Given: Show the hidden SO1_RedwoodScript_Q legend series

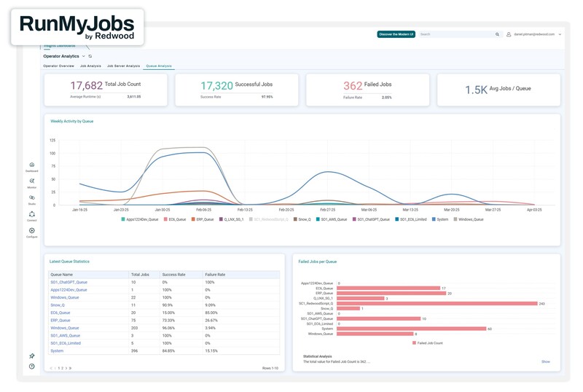Looking at the screenshot, I should click(269, 219).
